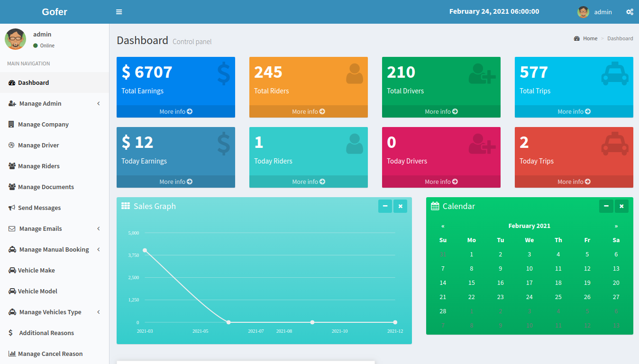This screenshot has width=639, height=364.
Task: Collapse the Sales Graph panel
Action: pos(385,206)
